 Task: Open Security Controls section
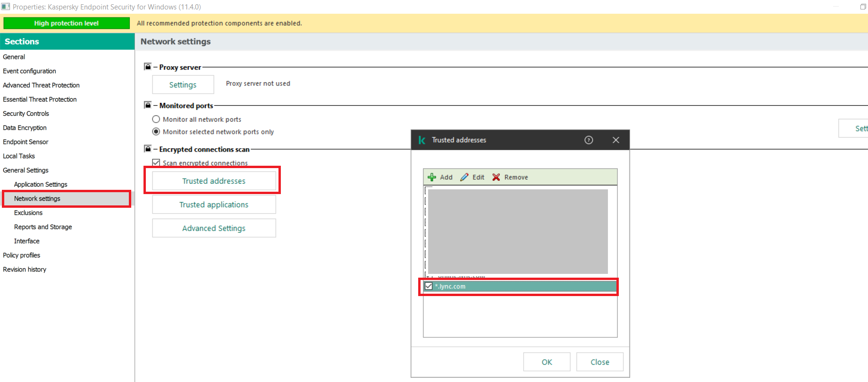point(26,113)
